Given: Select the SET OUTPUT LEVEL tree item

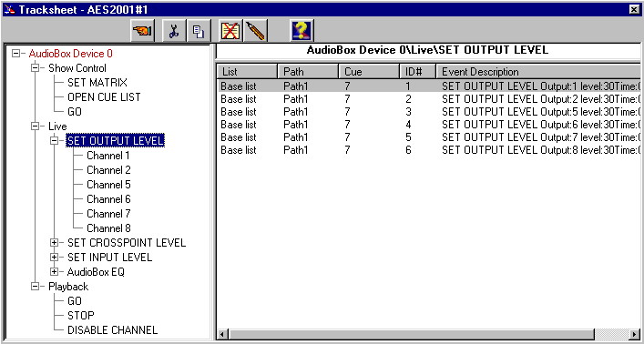Looking at the screenshot, I should pyautogui.click(x=116, y=141).
